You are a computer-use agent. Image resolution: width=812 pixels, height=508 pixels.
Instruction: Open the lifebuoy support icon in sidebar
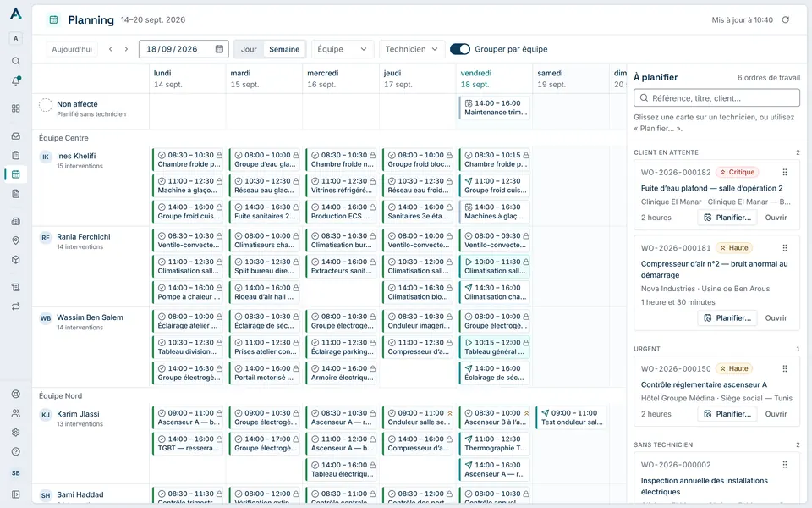pyautogui.click(x=15, y=394)
